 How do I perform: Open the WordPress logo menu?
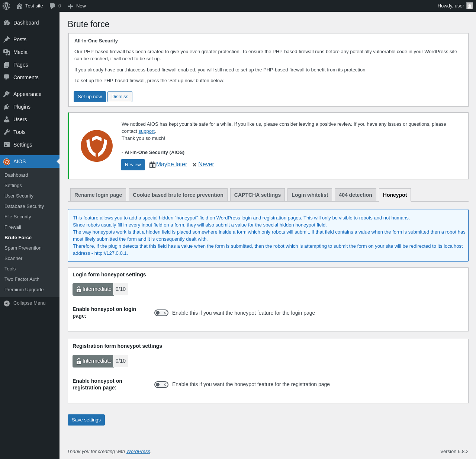coord(6,6)
